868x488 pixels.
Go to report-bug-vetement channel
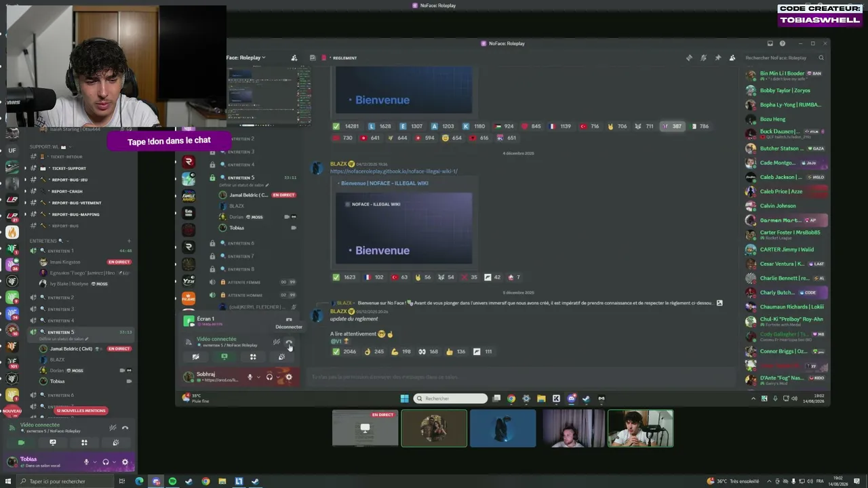tap(76, 203)
